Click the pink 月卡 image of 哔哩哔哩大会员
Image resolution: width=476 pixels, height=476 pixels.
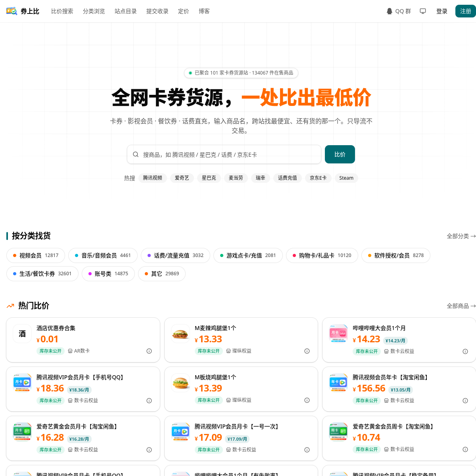coord(338,334)
